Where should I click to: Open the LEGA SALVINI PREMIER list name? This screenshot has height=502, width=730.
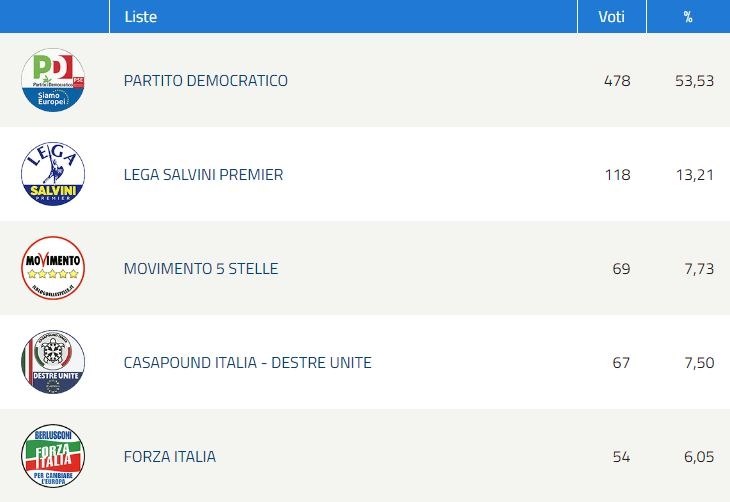(203, 175)
